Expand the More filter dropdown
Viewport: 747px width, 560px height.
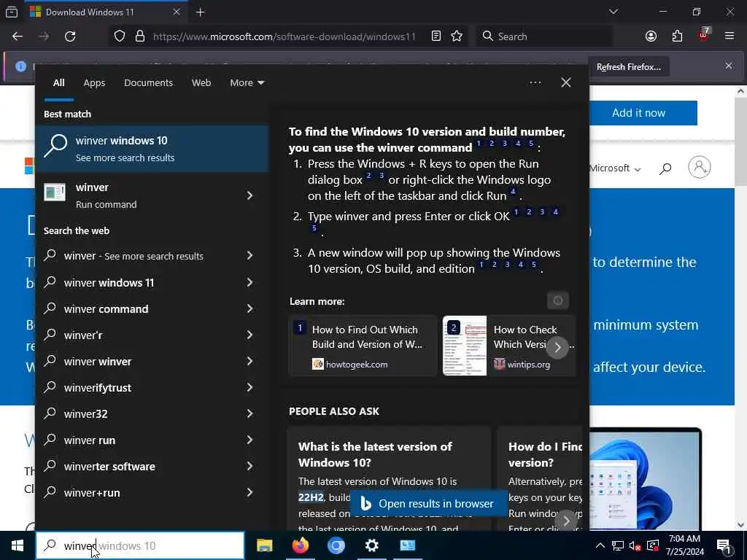[x=247, y=83]
